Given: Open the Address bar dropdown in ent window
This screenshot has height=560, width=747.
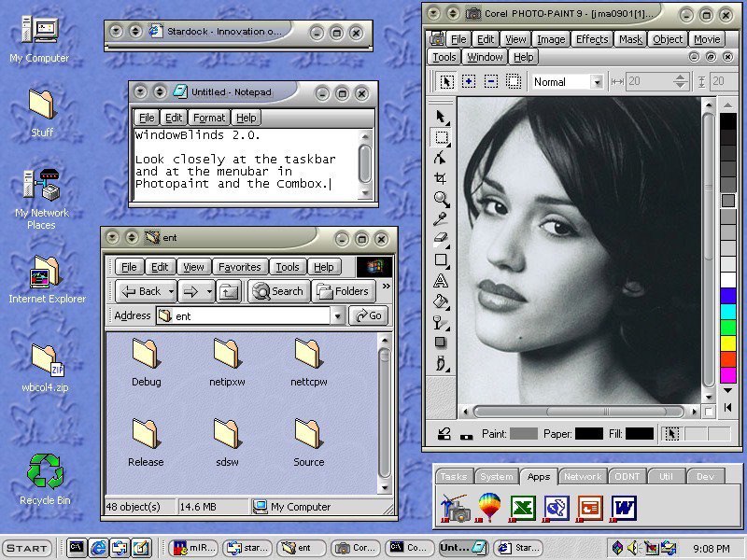Looking at the screenshot, I should pos(337,315).
